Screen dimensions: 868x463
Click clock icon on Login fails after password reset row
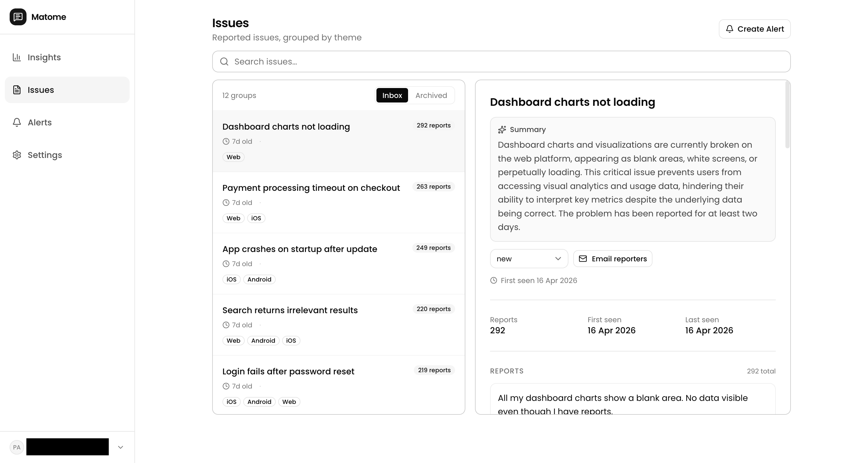(226, 386)
